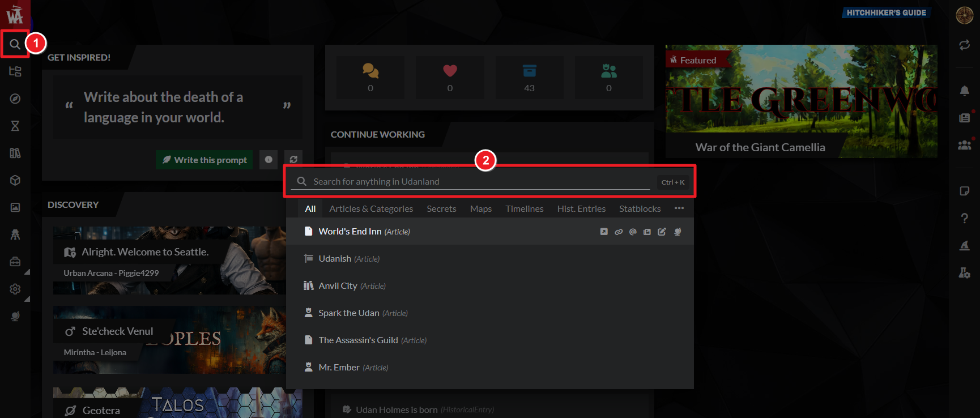The width and height of the screenshot is (980, 418).
Task: Open the Alright. Welcome to Seattle. discovery card
Action: pyautogui.click(x=169, y=260)
